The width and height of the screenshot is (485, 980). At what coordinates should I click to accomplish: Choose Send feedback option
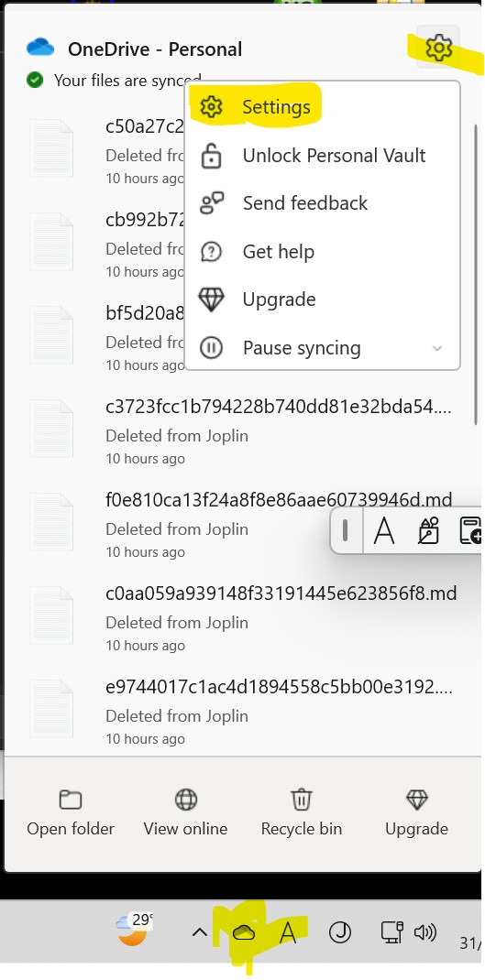(x=304, y=203)
